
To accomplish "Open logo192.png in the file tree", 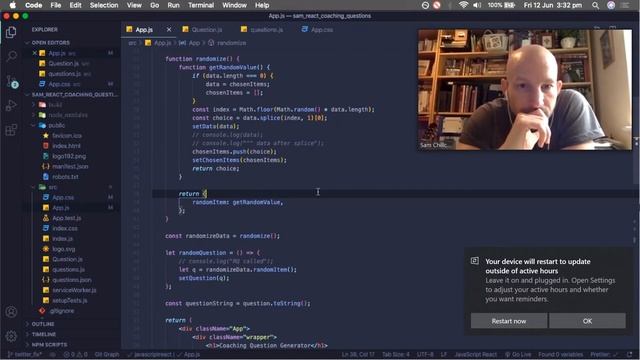I will coord(69,156).
